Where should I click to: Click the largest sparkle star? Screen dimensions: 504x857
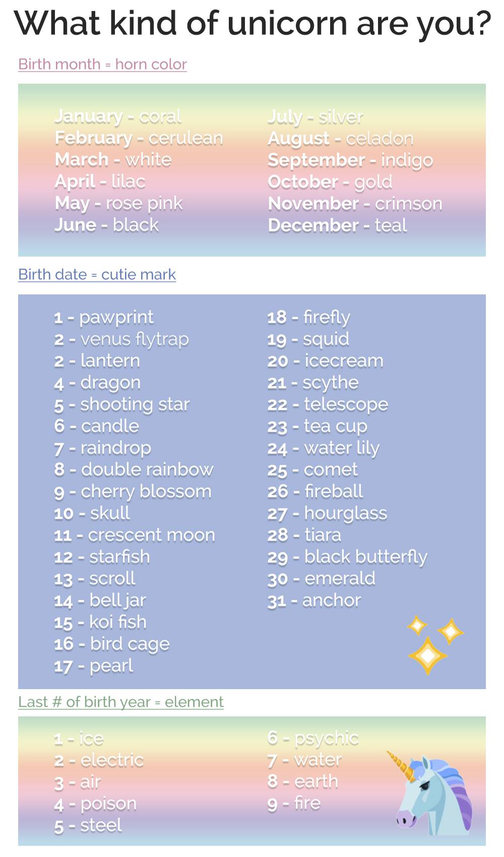427,656
